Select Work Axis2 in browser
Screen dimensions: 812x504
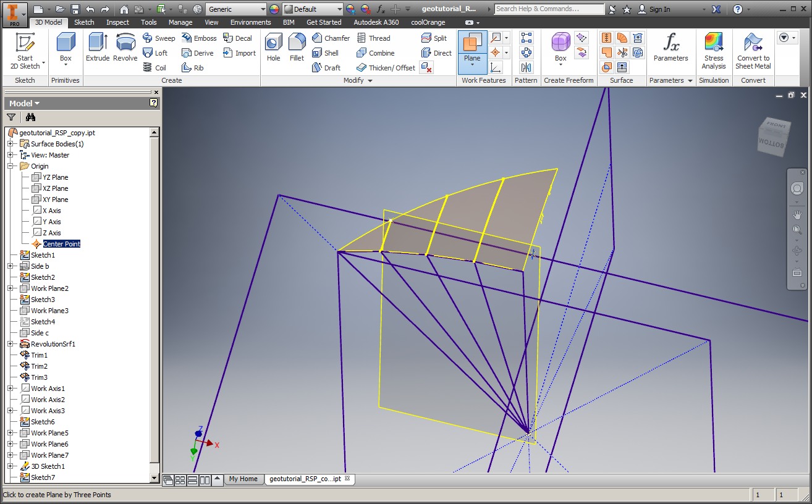[x=48, y=400]
